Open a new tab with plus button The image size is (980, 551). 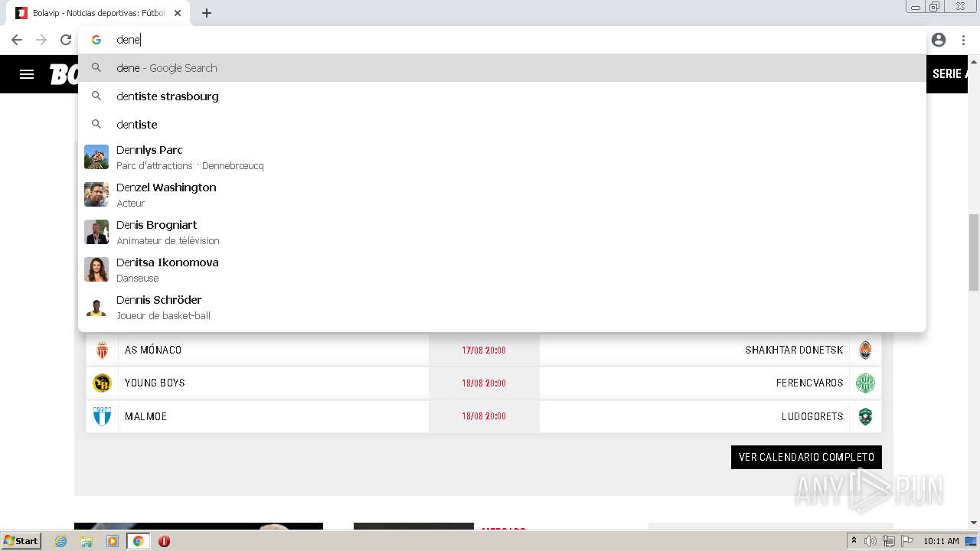[x=207, y=13]
